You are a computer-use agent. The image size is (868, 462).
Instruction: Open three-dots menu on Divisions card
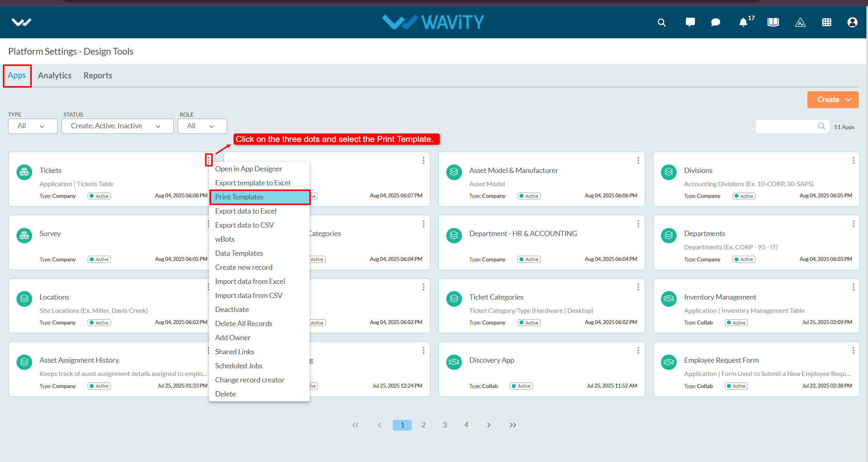coord(853,160)
